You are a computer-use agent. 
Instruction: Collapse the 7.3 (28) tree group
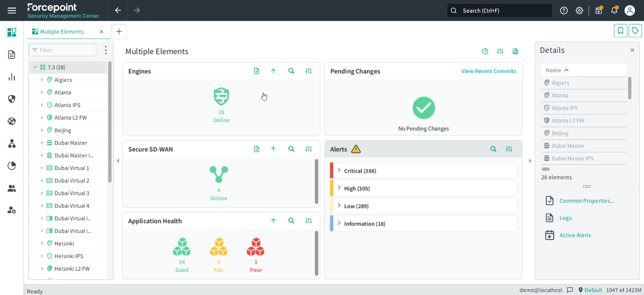tap(35, 67)
